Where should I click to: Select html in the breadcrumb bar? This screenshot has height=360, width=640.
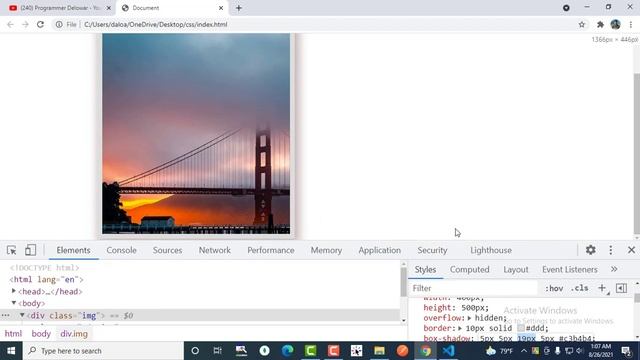[13, 334]
